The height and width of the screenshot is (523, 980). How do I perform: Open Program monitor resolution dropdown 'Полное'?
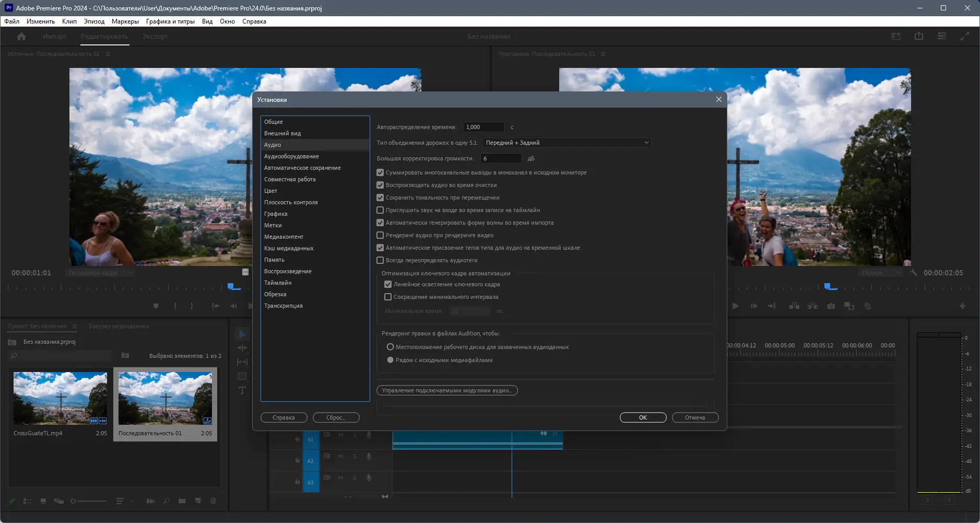(881, 273)
